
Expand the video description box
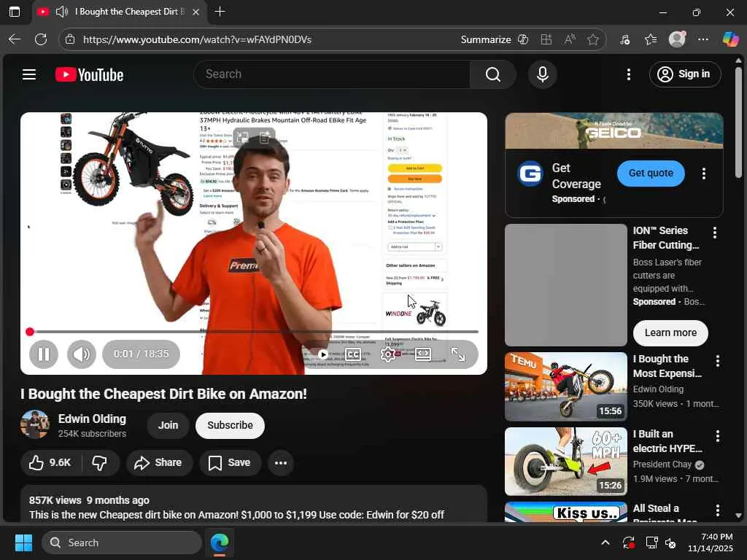pyautogui.click(x=253, y=505)
